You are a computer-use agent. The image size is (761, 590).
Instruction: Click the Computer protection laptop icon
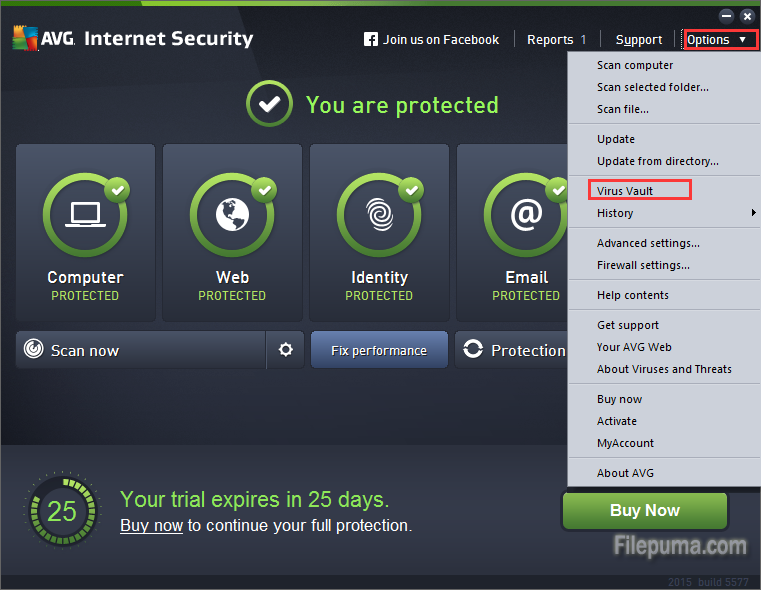(85, 215)
